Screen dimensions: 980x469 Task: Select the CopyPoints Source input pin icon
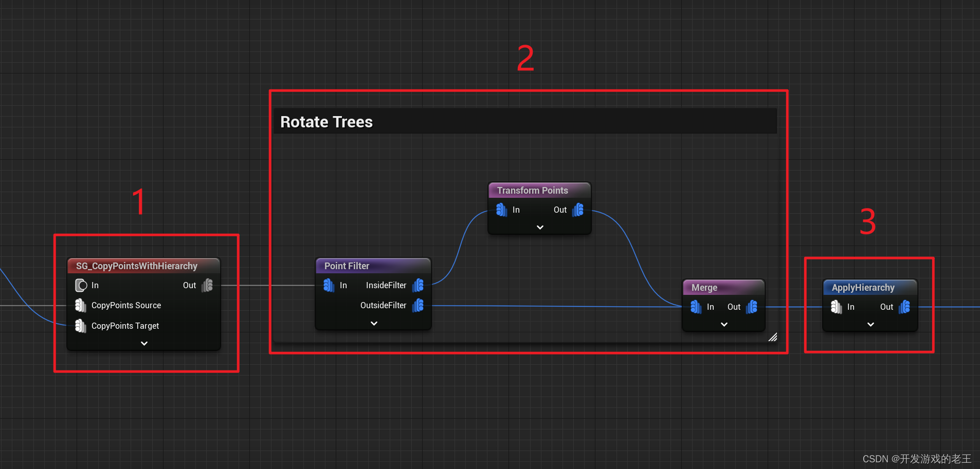[x=81, y=305]
